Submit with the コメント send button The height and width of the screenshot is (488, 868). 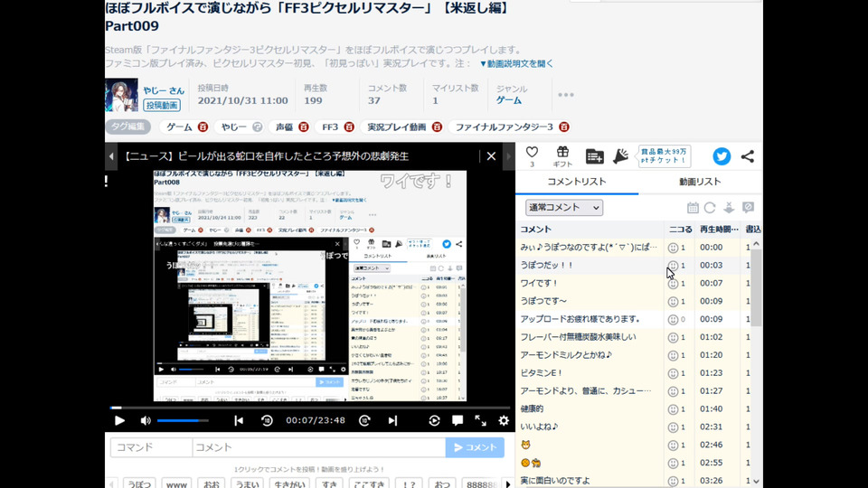pos(475,447)
